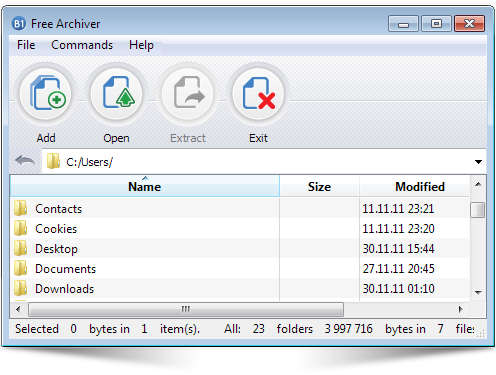Click the grayed Extract toolbar icon
Viewport: 496px width, 375px height.
coord(188,94)
